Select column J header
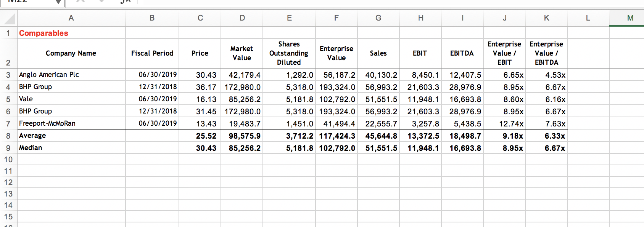The width and height of the screenshot is (644, 227). tap(504, 18)
